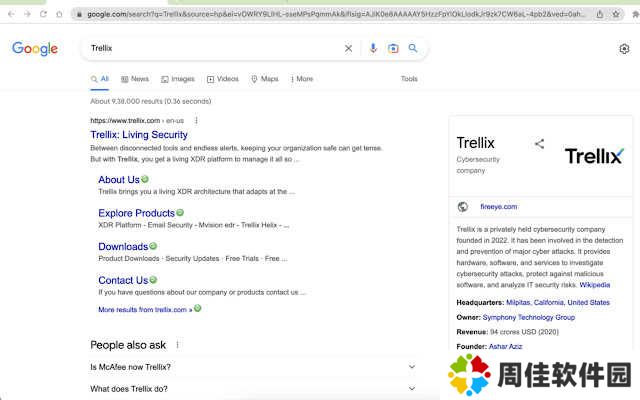The image size is (640, 400).
Task: Click into the Trellix search input field
Action: click(x=210, y=48)
